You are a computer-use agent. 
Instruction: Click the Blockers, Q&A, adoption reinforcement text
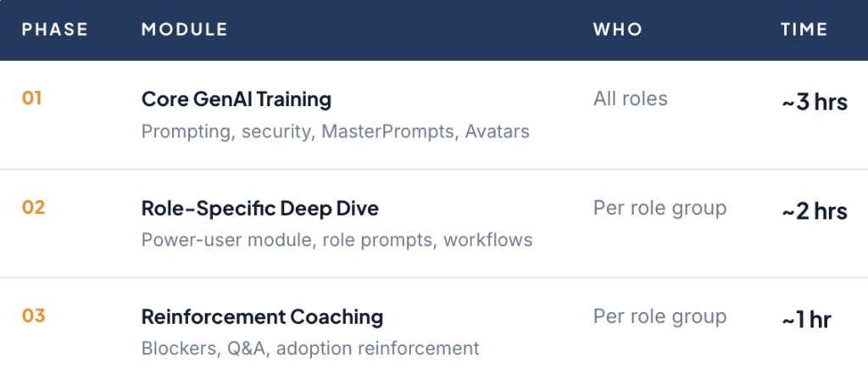pos(310,349)
